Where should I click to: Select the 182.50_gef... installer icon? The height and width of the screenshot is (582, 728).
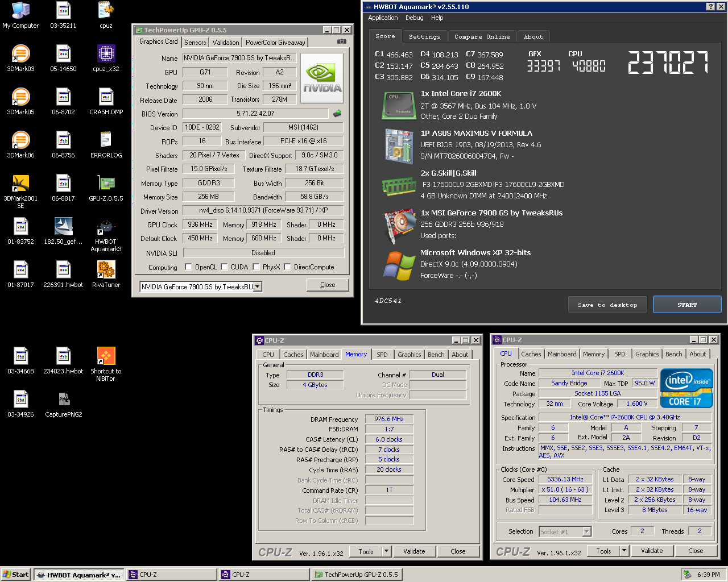point(64,231)
